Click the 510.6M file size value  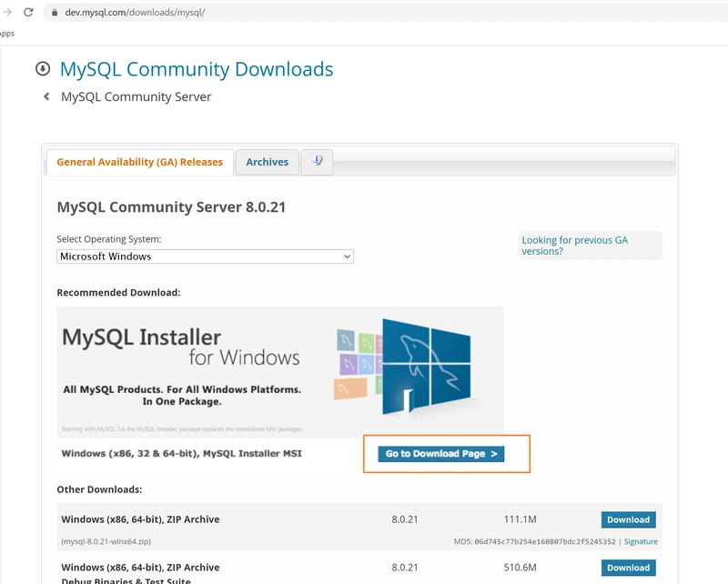[520, 568]
